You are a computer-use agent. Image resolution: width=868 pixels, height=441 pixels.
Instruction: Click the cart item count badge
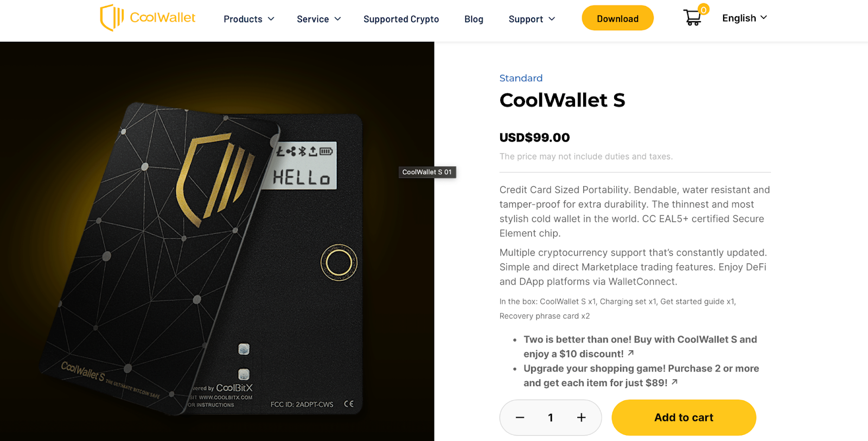(x=704, y=9)
